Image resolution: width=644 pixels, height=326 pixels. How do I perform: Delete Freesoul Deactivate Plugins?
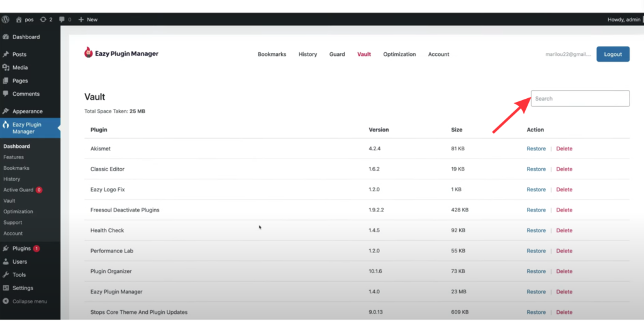click(x=564, y=210)
